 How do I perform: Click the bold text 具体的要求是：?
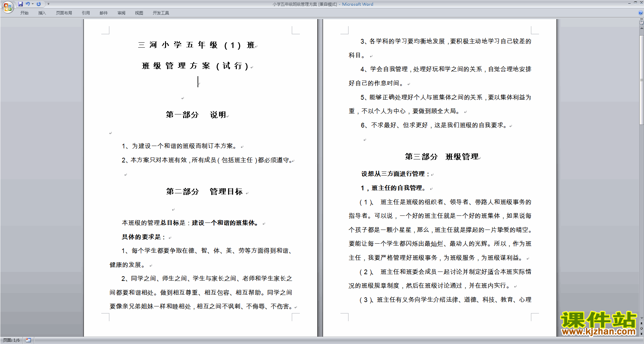pos(144,237)
